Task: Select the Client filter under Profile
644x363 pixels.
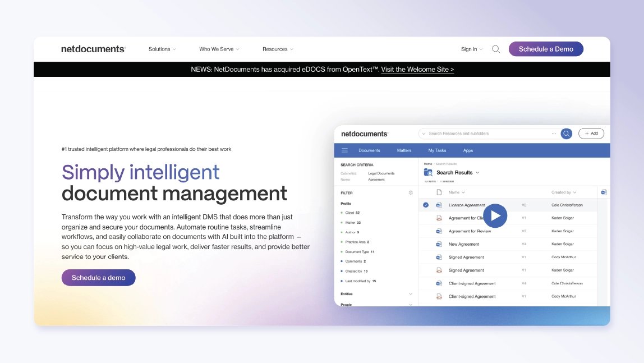Action: point(350,213)
